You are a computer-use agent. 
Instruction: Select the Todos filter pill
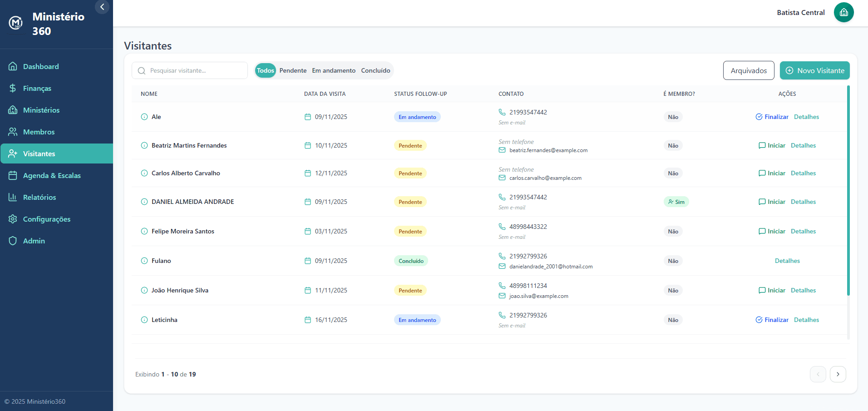265,70
